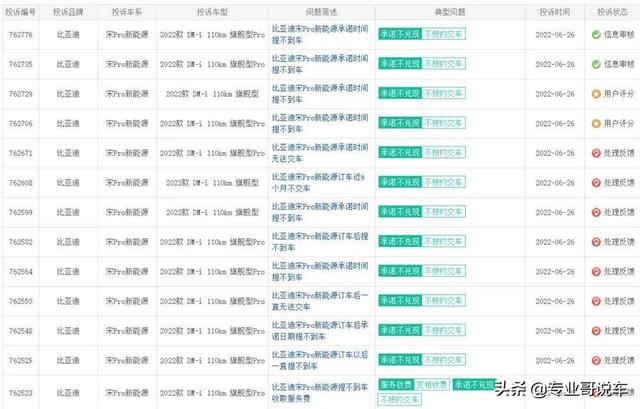640x409 pixels.
Task: Click the 不按约交车 tag in row 762776
Action: tap(443, 34)
